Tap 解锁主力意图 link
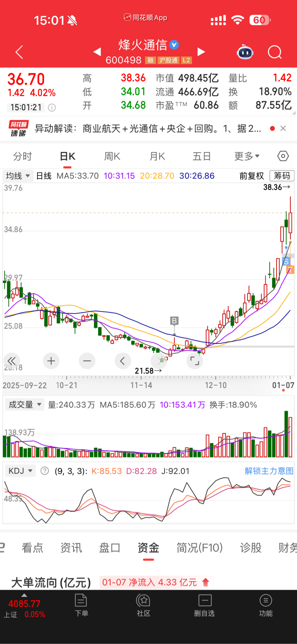 [x=269, y=471]
